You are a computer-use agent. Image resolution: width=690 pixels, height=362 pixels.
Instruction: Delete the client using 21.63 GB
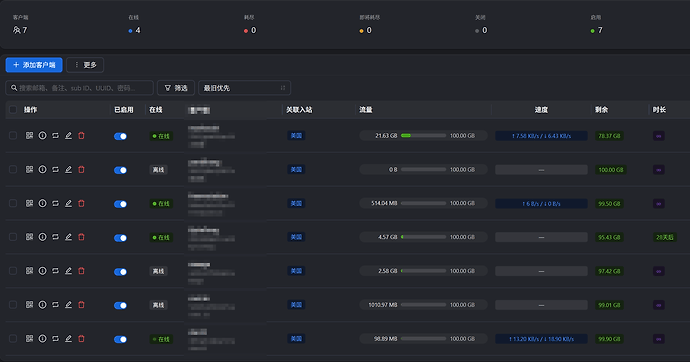pyautogui.click(x=81, y=135)
